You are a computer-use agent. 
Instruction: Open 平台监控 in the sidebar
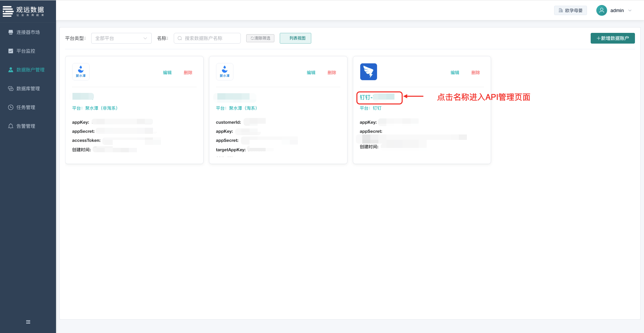25,51
